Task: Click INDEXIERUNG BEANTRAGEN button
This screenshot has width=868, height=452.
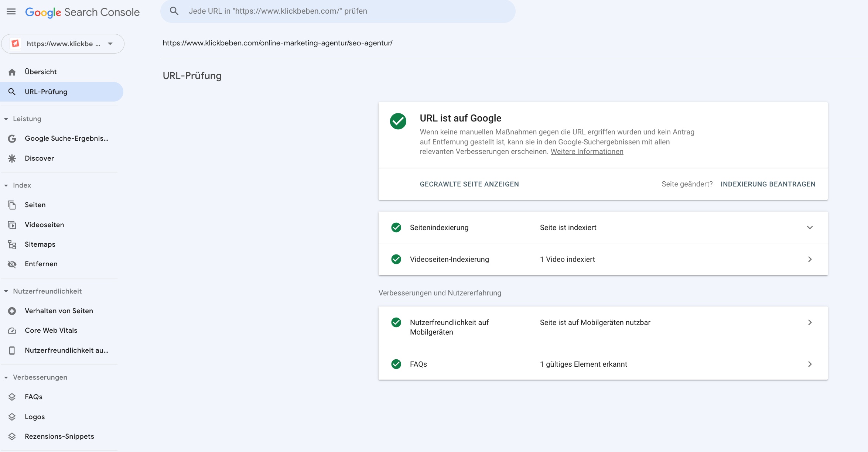Action: [768, 184]
